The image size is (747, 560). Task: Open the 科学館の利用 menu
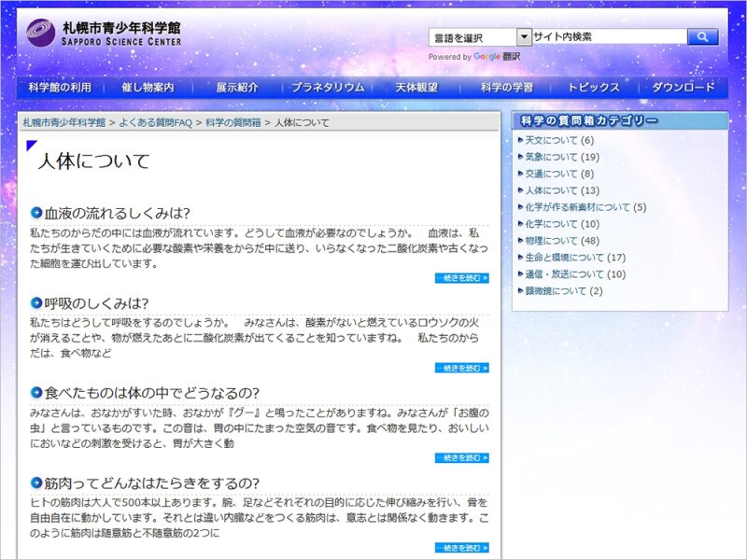coord(60,88)
